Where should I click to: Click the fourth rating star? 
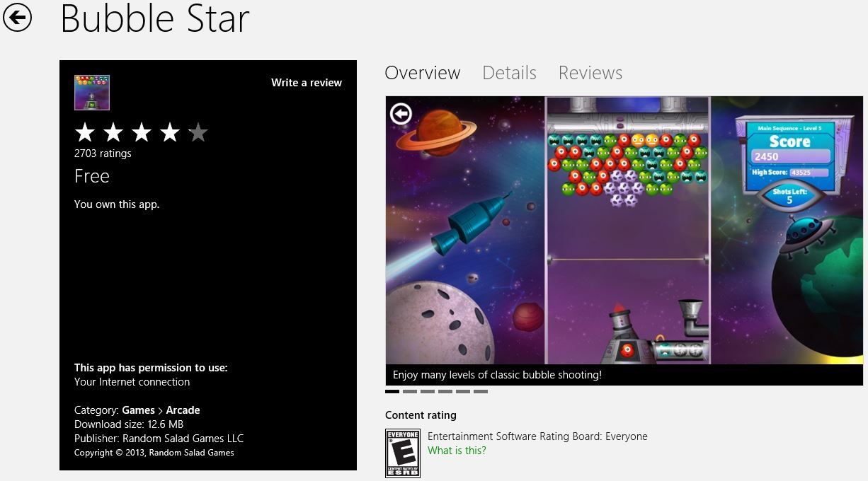170,132
